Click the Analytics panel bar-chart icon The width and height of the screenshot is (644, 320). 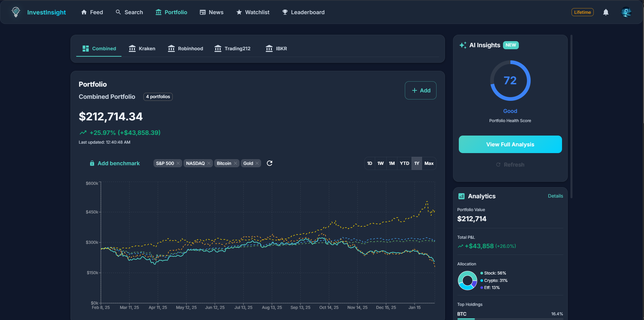(461, 196)
